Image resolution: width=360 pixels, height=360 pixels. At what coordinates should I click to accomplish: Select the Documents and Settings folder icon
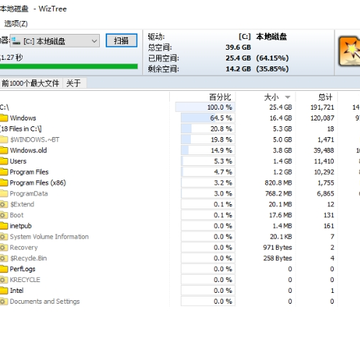[3, 301]
